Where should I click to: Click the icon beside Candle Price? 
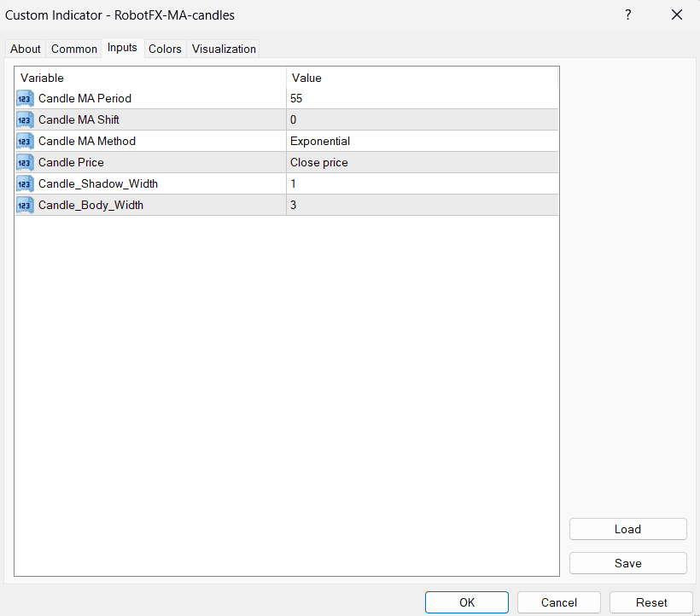[25, 163]
